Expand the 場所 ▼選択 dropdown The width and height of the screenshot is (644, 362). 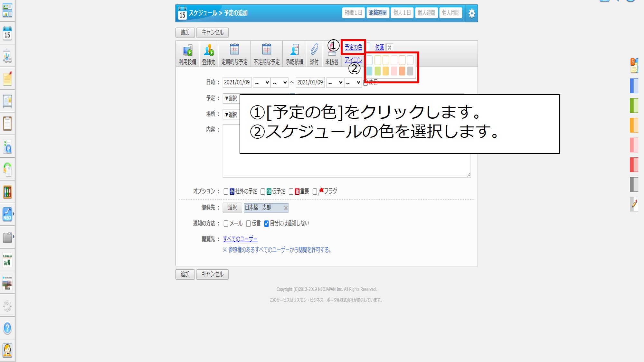tap(231, 114)
